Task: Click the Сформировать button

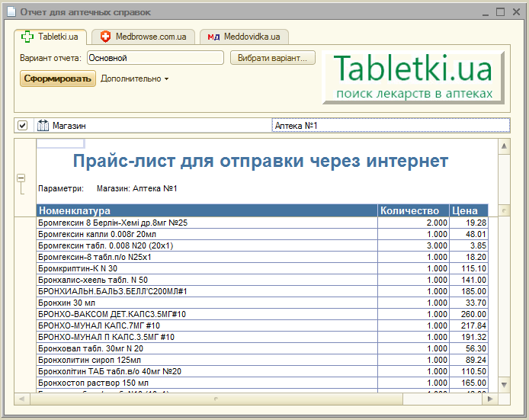Action: [58, 79]
